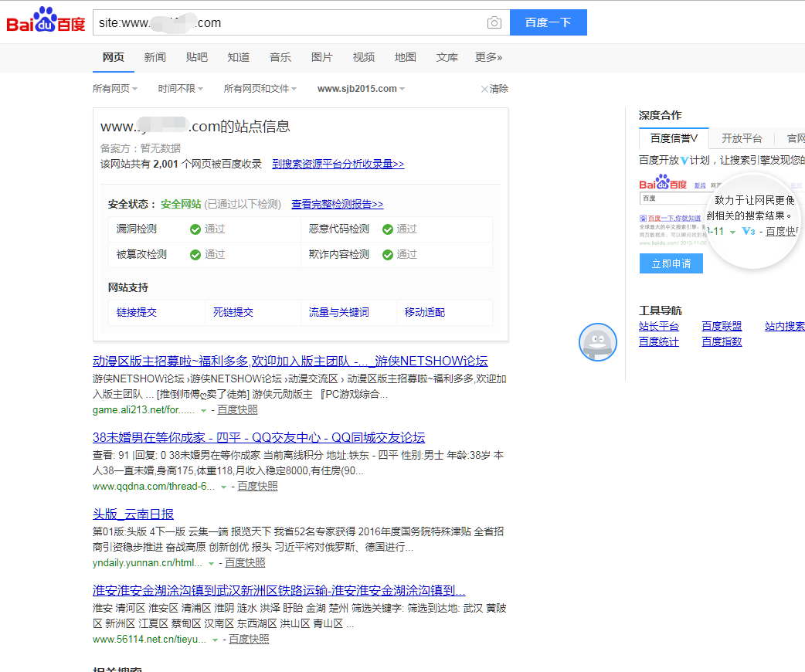This screenshot has width=805, height=672.
Task: Click the green check beside 被篡改检测
Action: [x=195, y=255]
